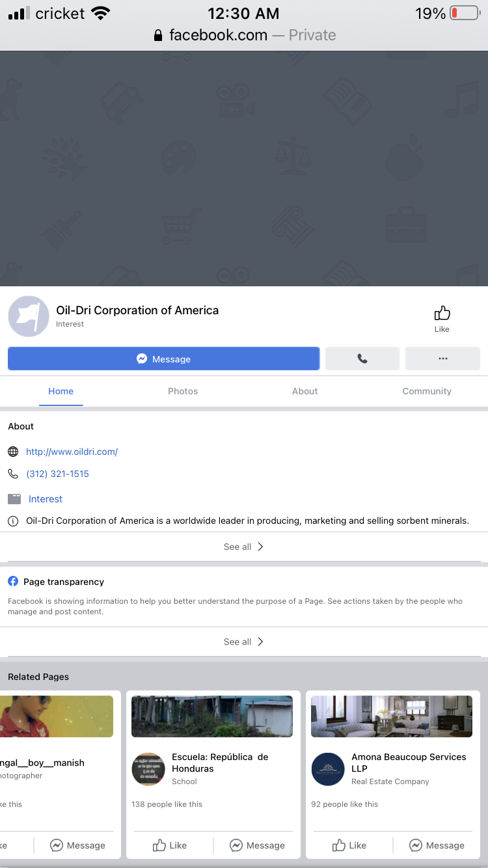Tap the facebook.com address bar

click(244, 35)
